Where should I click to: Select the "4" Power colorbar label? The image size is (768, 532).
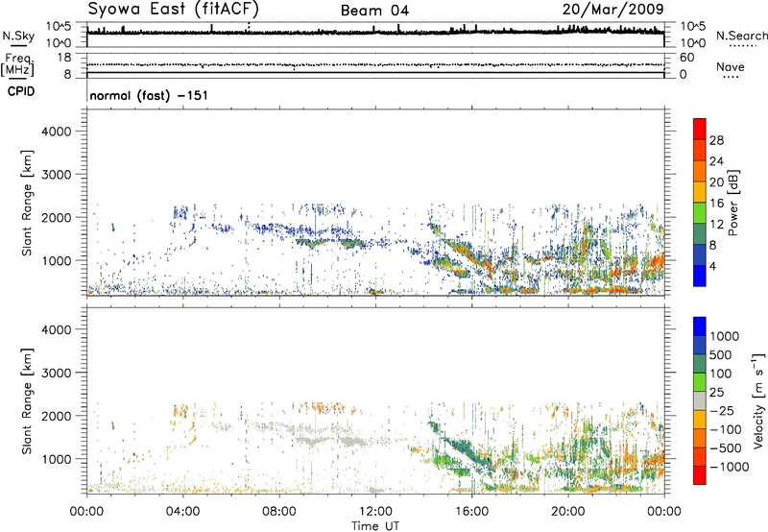pyautogui.click(x=712, y=266)
